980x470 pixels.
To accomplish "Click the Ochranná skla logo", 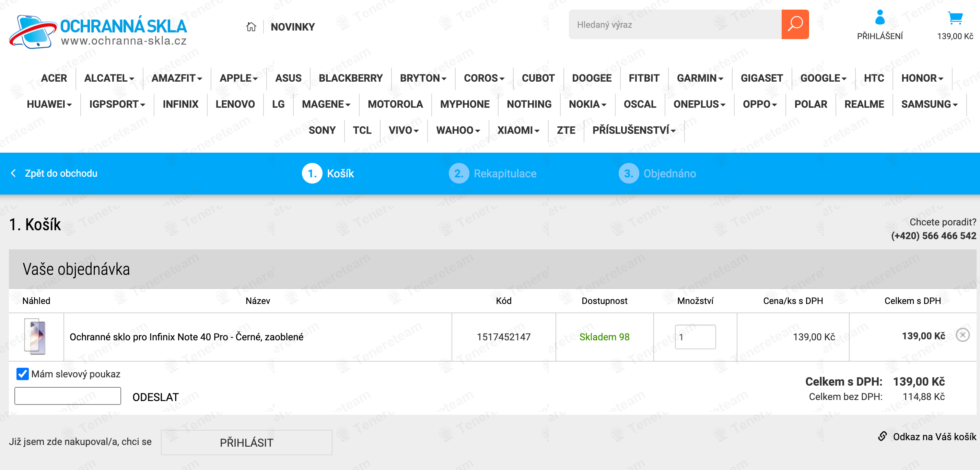I will click(x=98, y=32).
